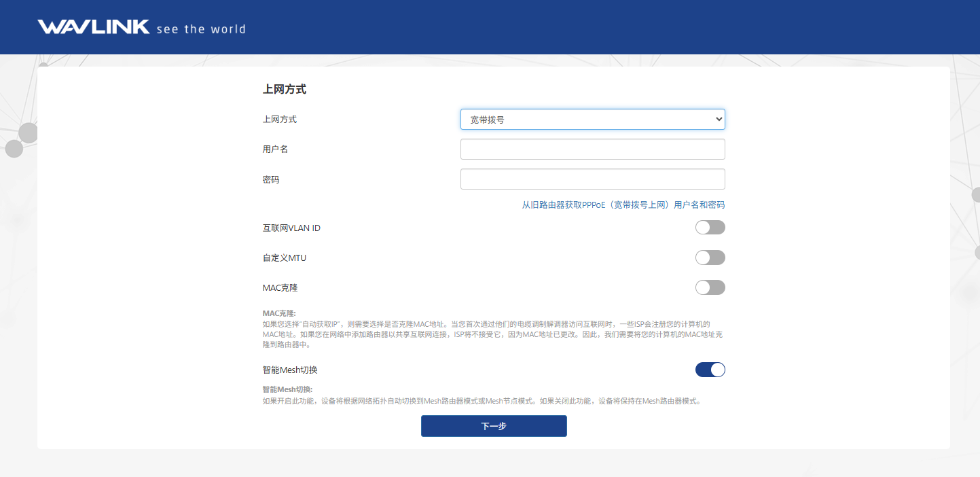Click the 智能Mesh切换 label beside the toggle

[x=290, y=370]
